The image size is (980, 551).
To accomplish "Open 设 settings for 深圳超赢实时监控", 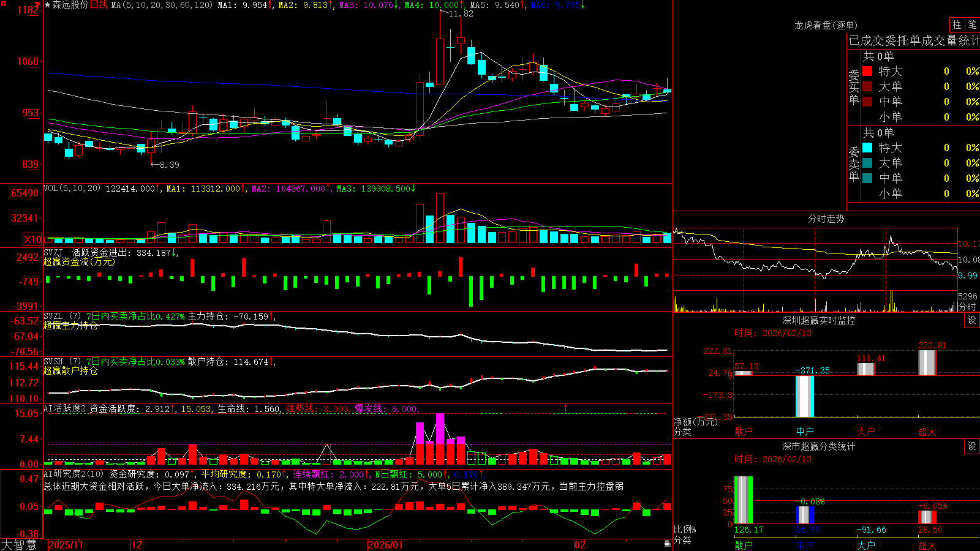I will pyautogui.click(x=972, y=320).
